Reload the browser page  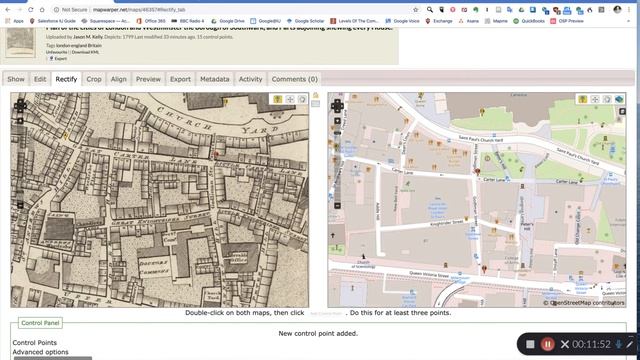tap(31, 9)
